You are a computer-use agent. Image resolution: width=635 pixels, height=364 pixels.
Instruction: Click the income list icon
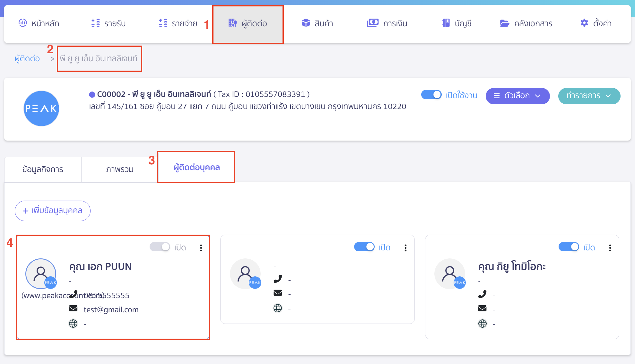(x=95, y=23)
